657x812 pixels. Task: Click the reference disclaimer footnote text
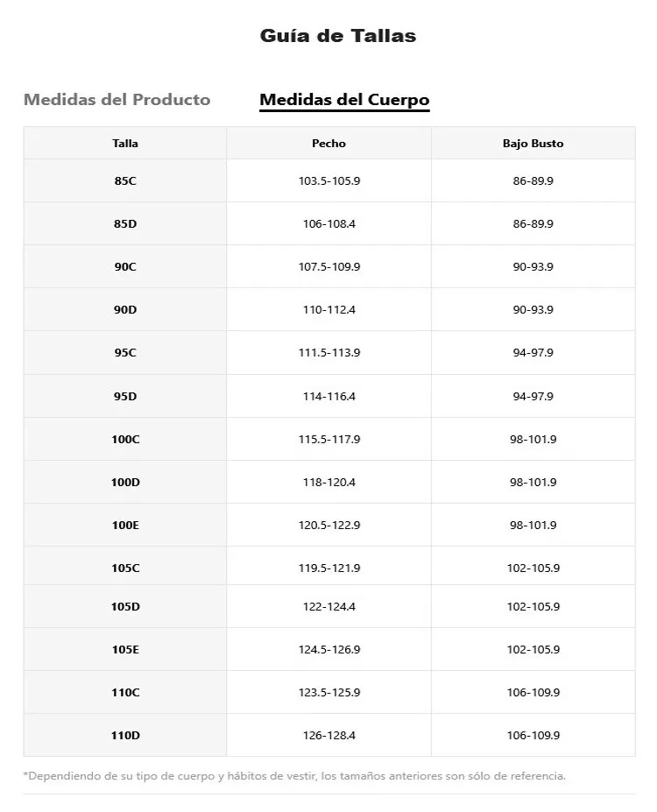(x=294, y=775)
